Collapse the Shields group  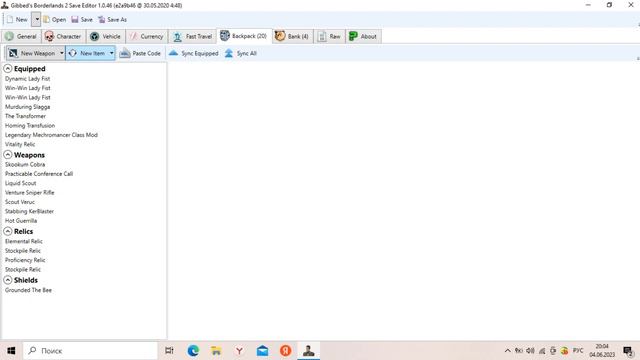[x=8, y=280]
